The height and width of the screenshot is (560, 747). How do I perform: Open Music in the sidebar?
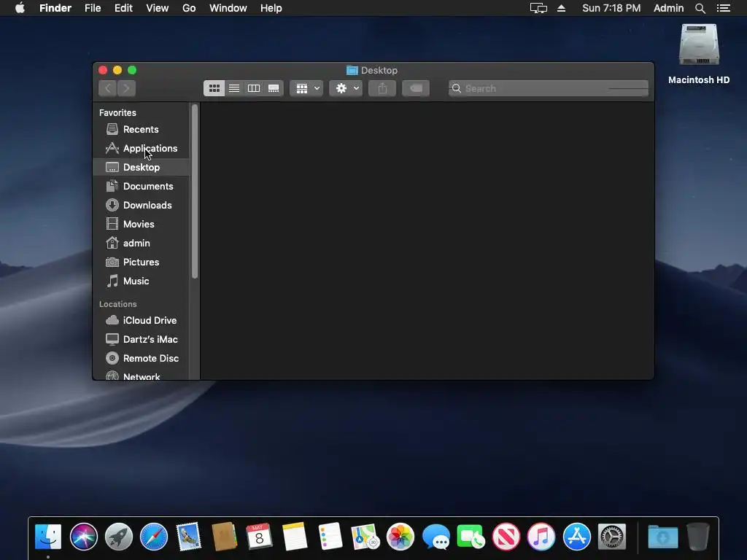pyautogui.click(x=141, y=281)
